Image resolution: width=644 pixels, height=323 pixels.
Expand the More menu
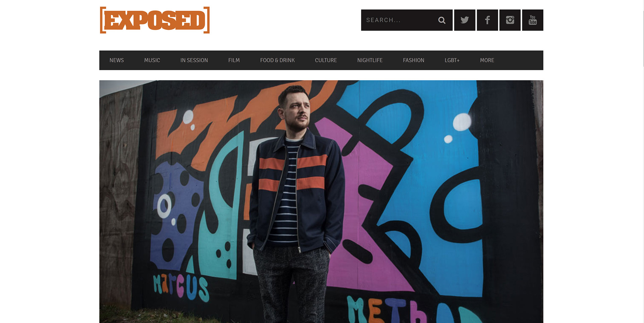tap(487, 60)
